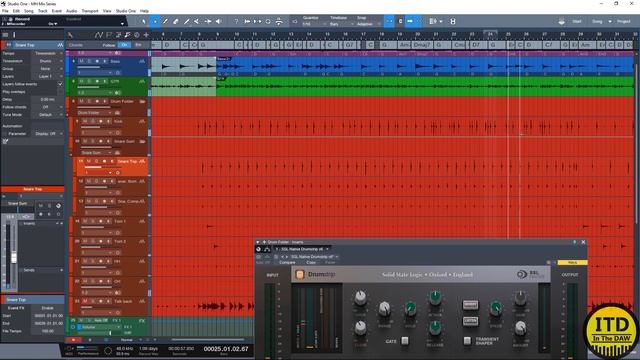The height and width of the screenshot is (360, 640).
Task: Click the autoscroll arrow icon in toolbar
Action: (x=410, y=21)
